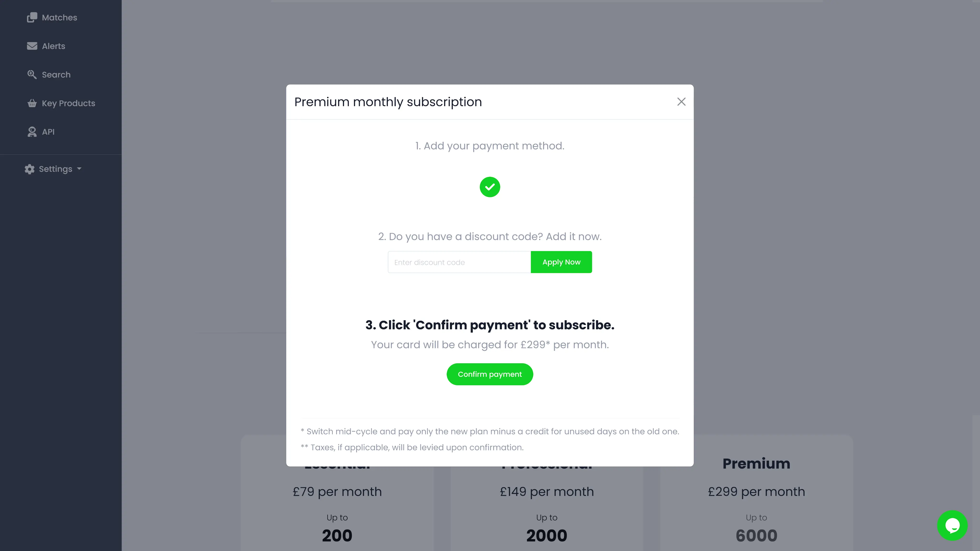Click the Alerts envelope icon
Image resolution: width=980 pixels, height=551 pixels.
click(32, 46)
